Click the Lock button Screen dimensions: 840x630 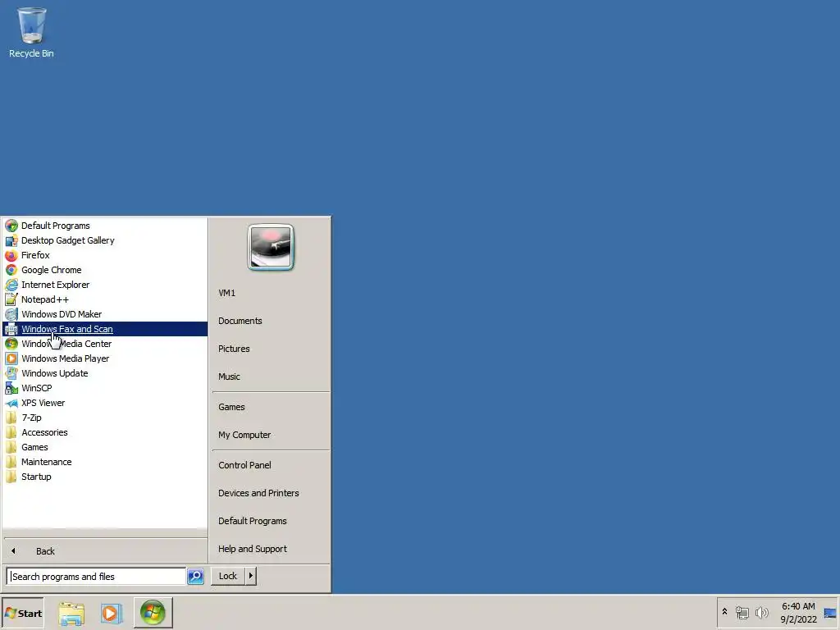(228, 576)
